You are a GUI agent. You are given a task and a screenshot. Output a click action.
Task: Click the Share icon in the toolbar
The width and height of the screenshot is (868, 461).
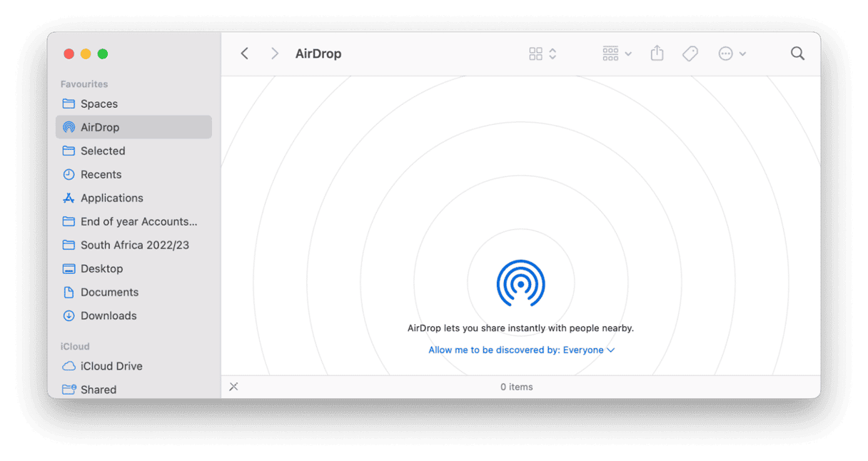657,53
